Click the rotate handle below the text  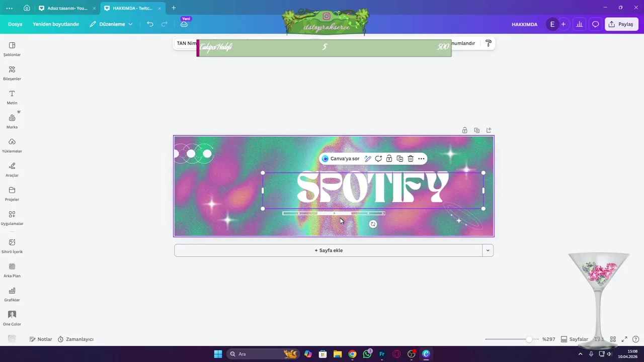(373, 224)
